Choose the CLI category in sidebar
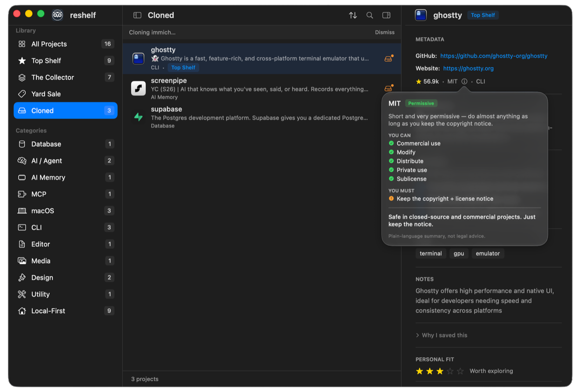Viewport: 577px width, 392px height. coord(66,227)
